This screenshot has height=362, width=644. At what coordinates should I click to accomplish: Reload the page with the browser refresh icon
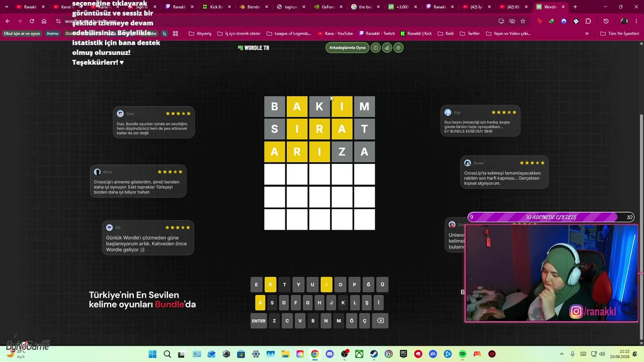point(32,21)
